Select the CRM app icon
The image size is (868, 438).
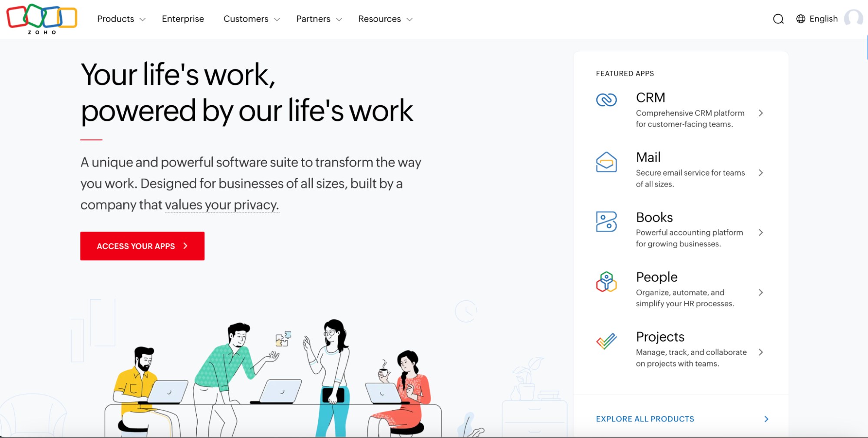607,100
